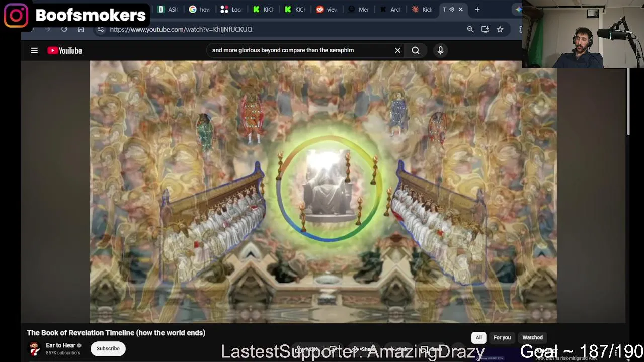Select the 'Watched' filter chip

(x=532, y=338)
